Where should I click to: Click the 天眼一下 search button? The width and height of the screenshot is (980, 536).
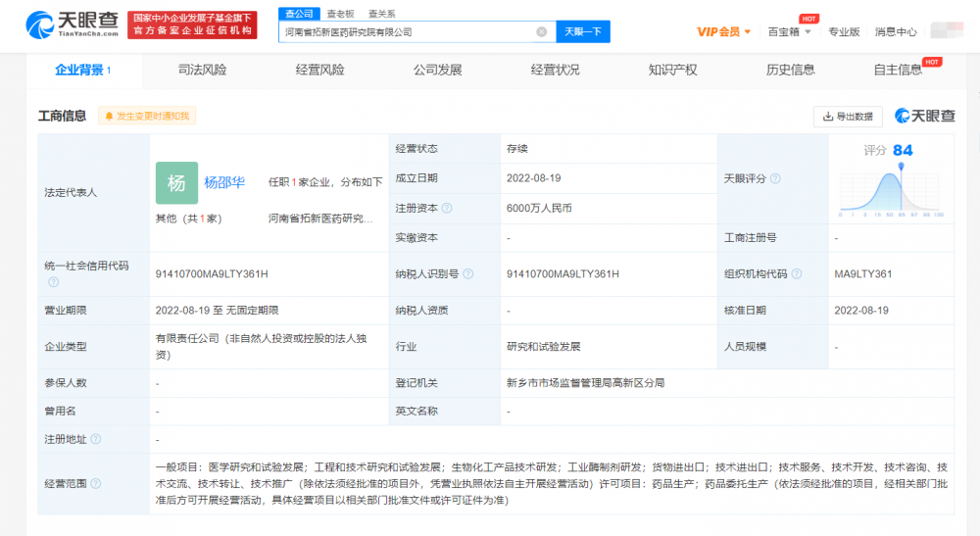[x=583, y=32]
